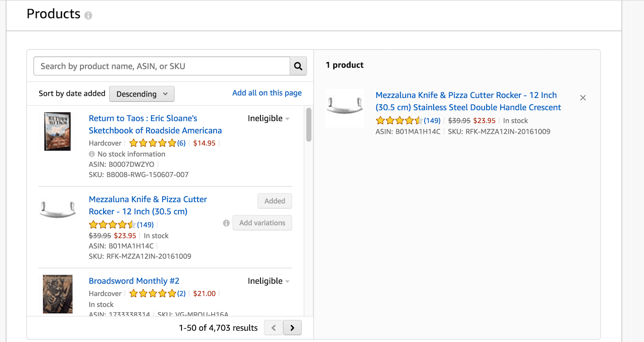Open star rating of selected Mezzaluna product
Image resolution: width=644 pixels, height=342 pixels.
pos(398,120)
